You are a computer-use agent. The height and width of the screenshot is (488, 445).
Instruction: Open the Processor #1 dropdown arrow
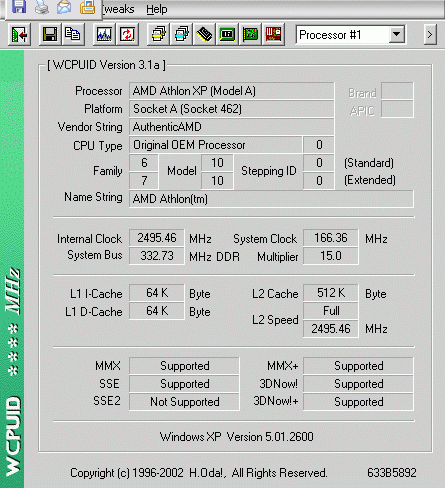pyautogui.click(x=396, y=34)
